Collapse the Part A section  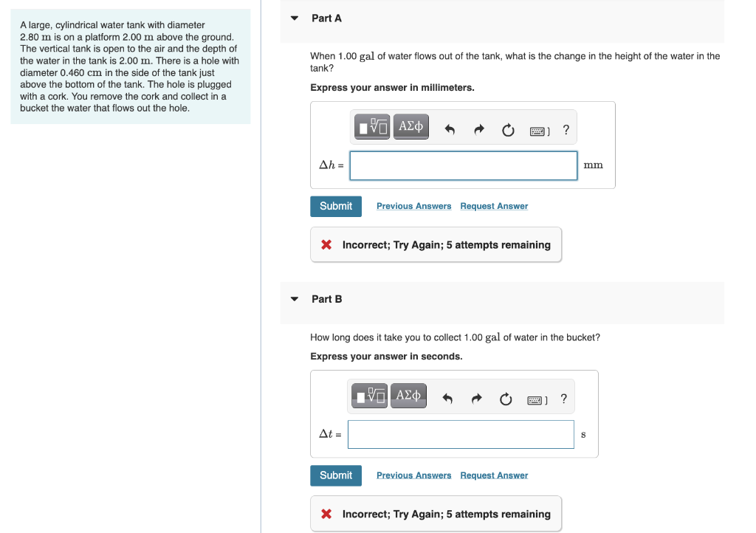[x=294, y=18]
